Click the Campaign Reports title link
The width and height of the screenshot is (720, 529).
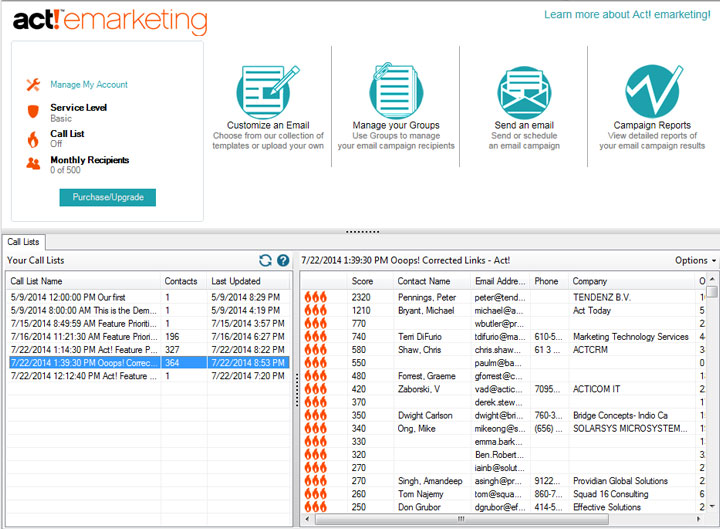(652, 125)
